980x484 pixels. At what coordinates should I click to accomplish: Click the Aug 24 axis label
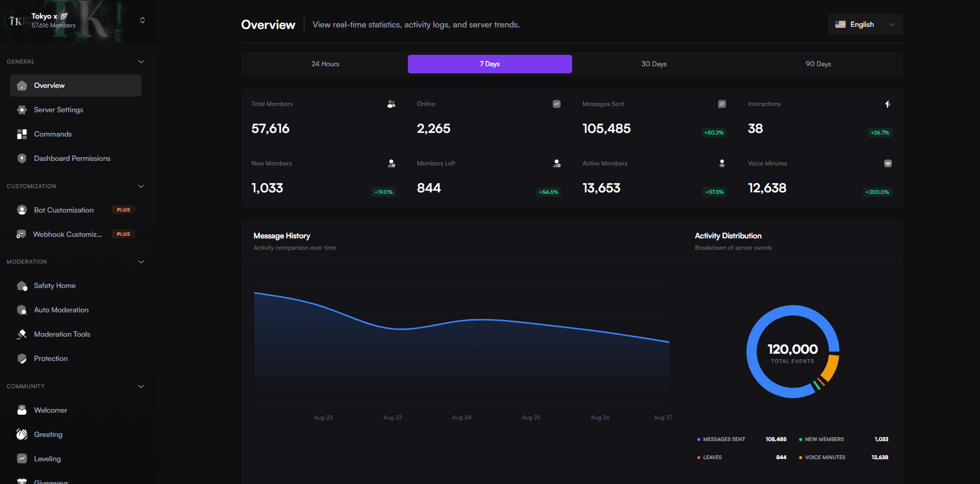pyautogui.click(x=462, y=417)
